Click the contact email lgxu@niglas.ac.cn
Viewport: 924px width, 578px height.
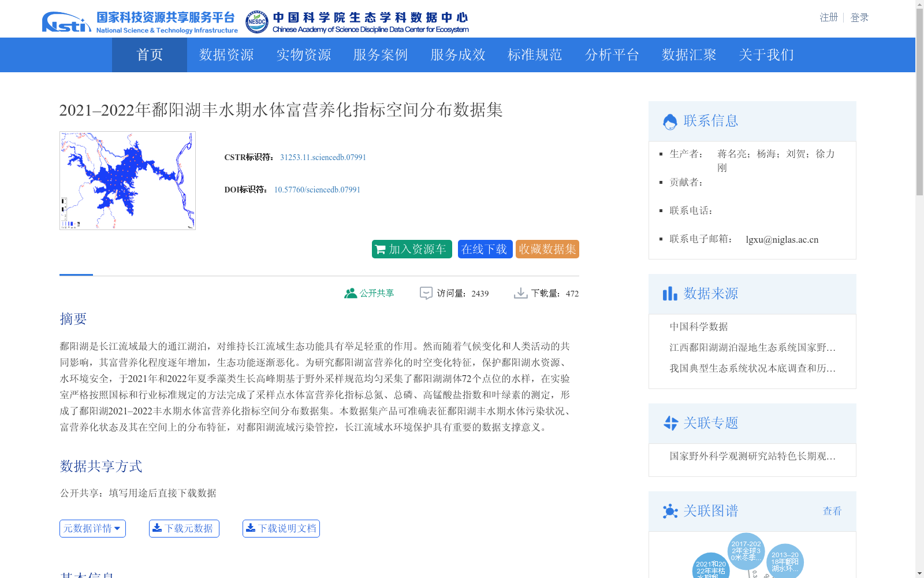(782, 239)
